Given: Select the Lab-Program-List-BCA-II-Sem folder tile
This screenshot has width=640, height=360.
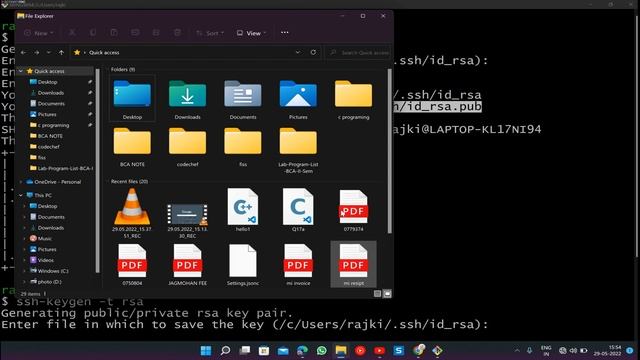Looking at the screenshot, I should tap(298, 150).
